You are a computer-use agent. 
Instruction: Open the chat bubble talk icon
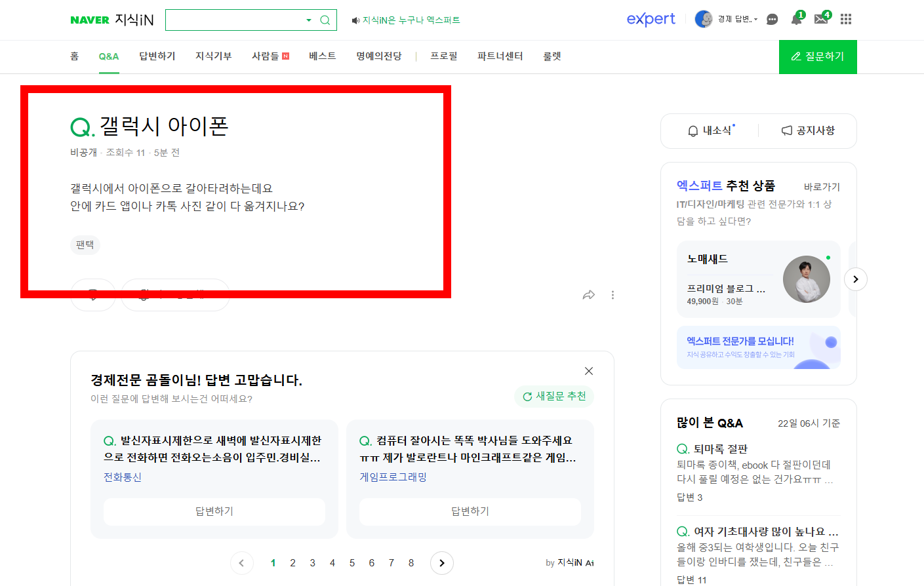(x=772, y=20)
